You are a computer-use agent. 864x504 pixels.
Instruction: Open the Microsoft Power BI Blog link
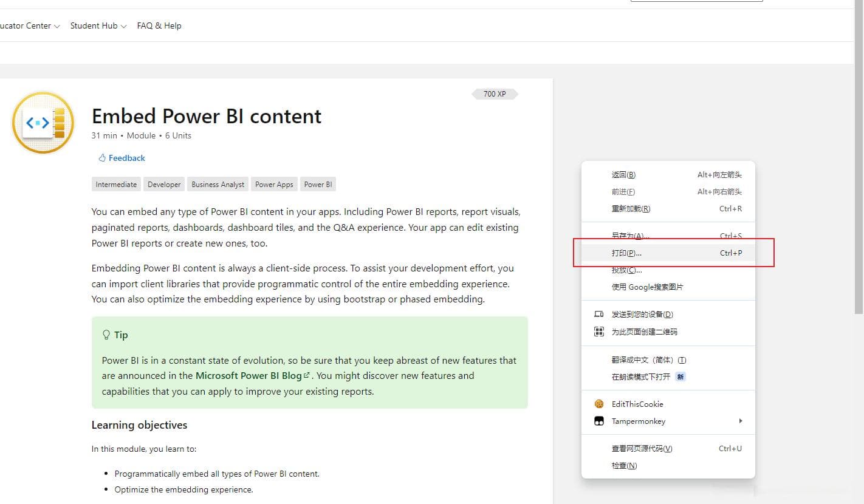pyautogui.click(x=253, y=376)
